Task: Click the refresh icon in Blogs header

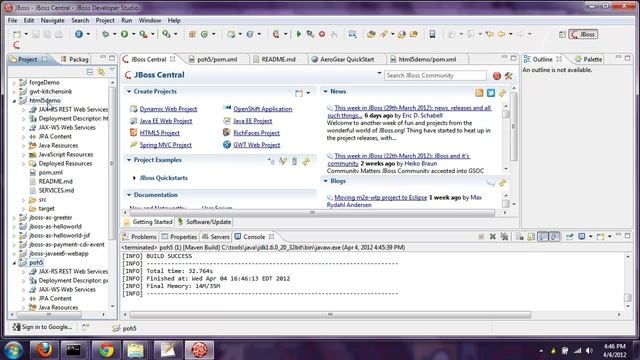Action: point(502,182)
